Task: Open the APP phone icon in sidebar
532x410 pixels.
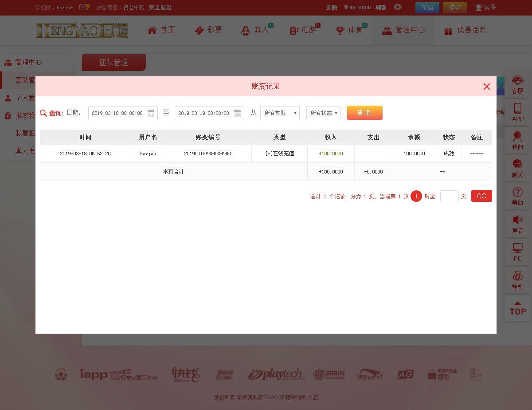Action: pos(517,109)
